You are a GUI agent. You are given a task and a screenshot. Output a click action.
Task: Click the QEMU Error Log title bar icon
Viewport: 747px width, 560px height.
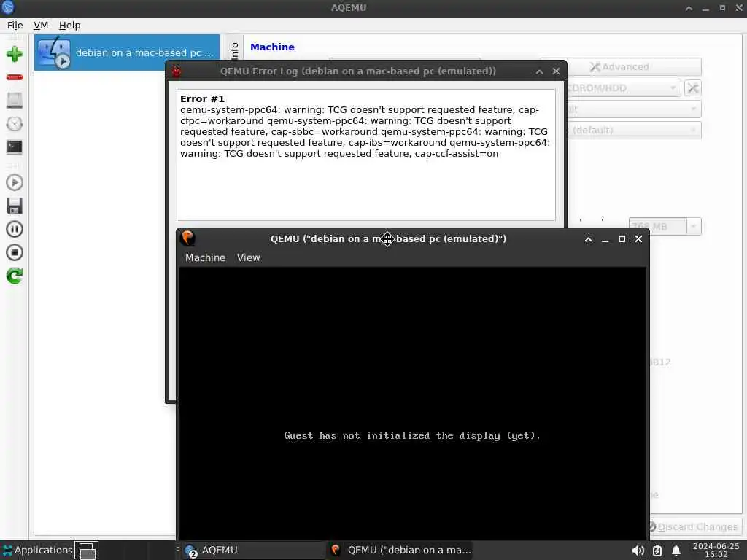pyautogui.click(x=177, y=71)
